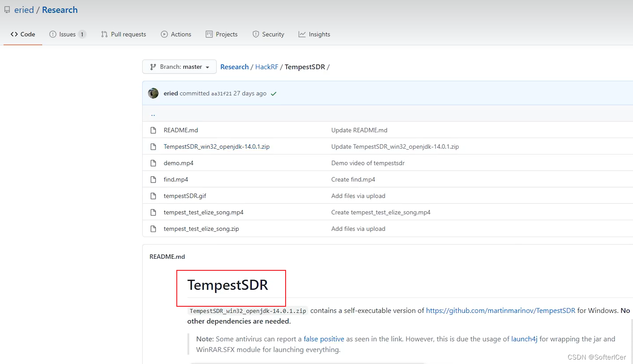Click the "false positive" link in the note

point(324,339)
